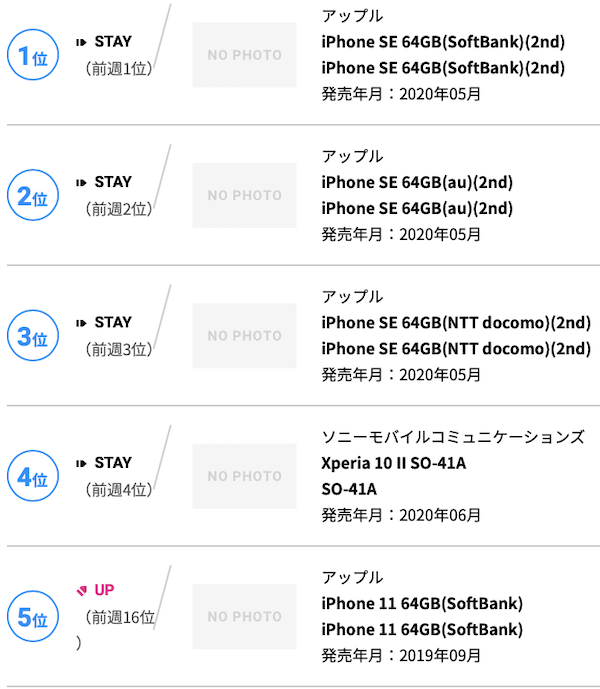Image resolution: width=600 pixels, height=689 pixels.
Task: Click the 4位 rank badge circle
Action: pos(33,476)
